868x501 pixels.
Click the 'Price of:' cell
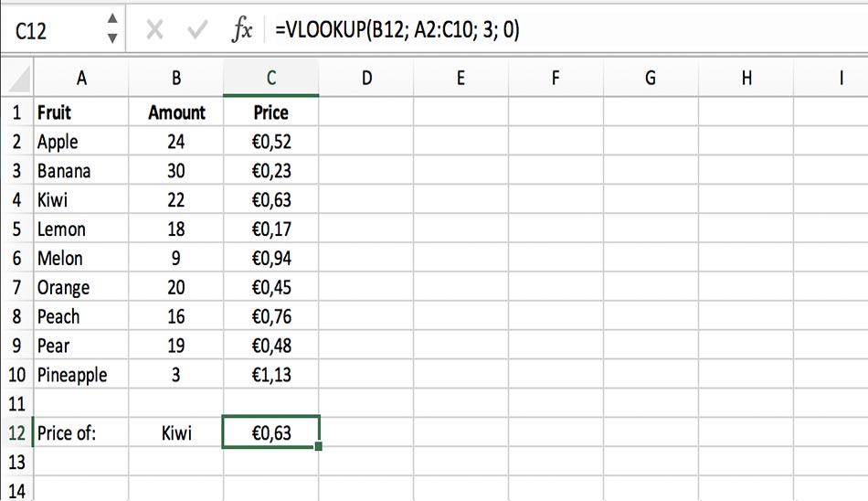coord(81,432)
